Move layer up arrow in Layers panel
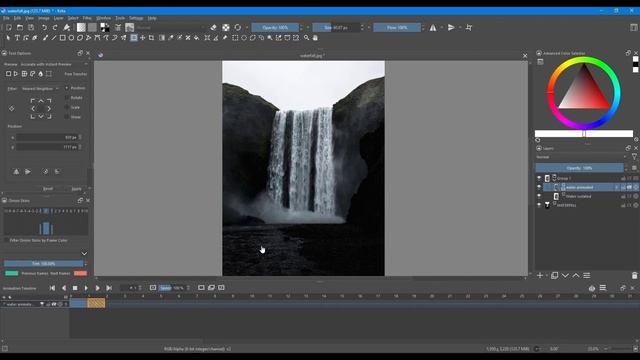The image size is (640, 360). point(576,276)
